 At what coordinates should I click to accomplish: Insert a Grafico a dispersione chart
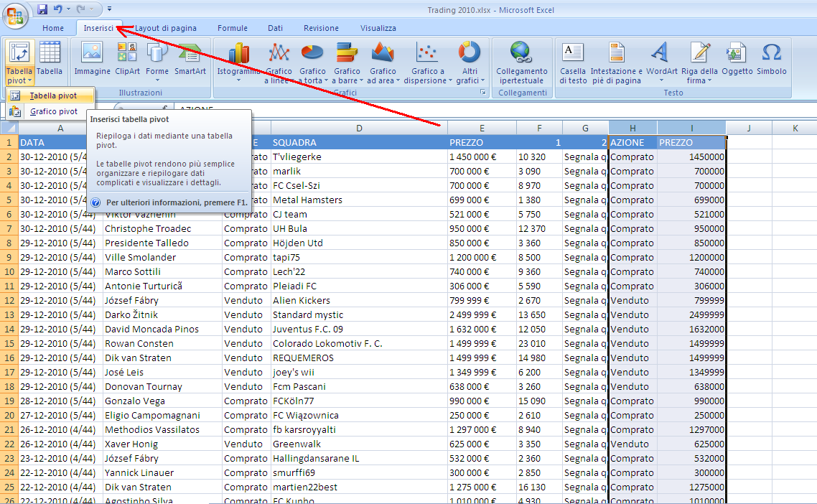click(x=427, y=62)
